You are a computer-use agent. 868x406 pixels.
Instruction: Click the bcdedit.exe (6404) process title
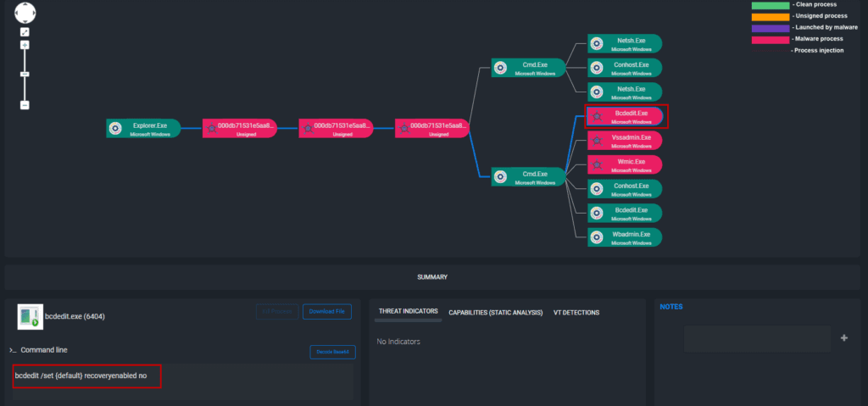pyautogui.click(x=75, y=317)
